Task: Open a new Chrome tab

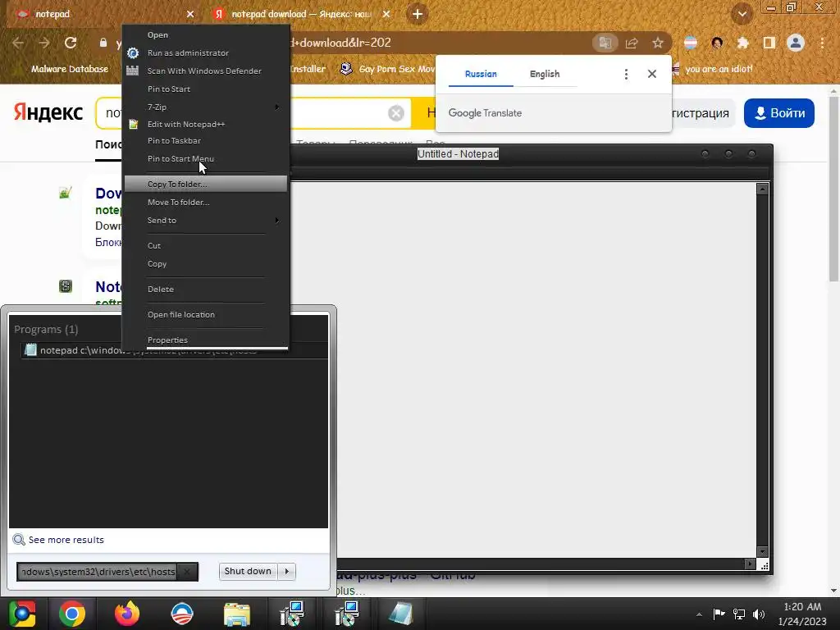Action: [418, 14]
